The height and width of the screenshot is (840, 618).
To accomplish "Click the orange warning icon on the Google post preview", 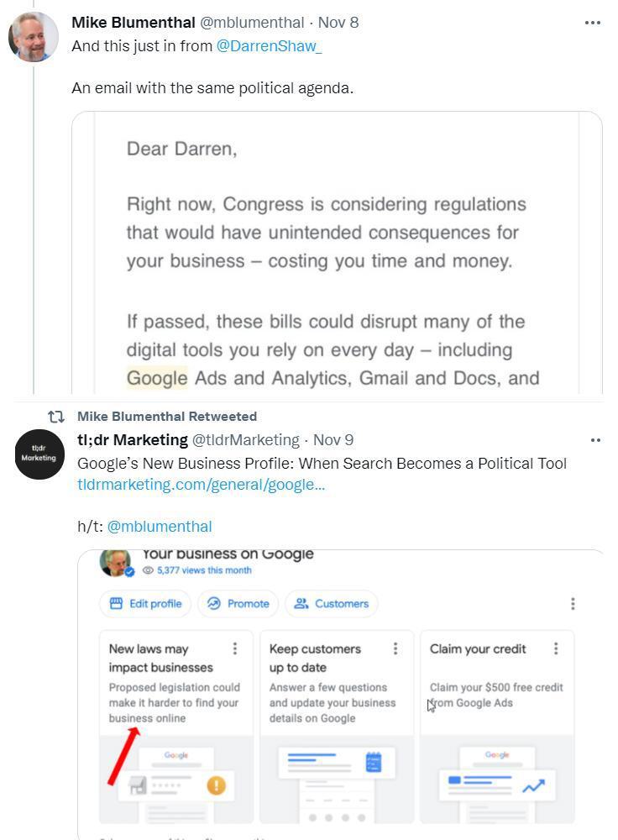I will click(x=217, y=785).
